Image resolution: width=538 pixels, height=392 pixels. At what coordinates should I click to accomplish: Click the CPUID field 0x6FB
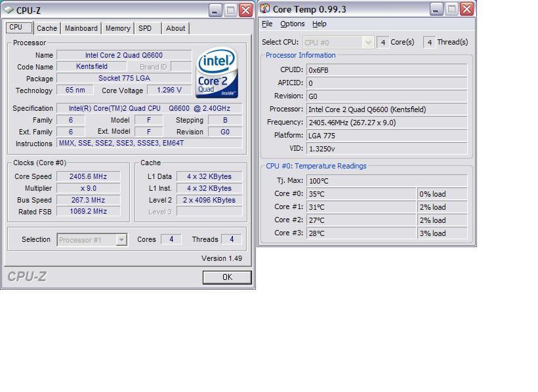click(x=386, y=70)
